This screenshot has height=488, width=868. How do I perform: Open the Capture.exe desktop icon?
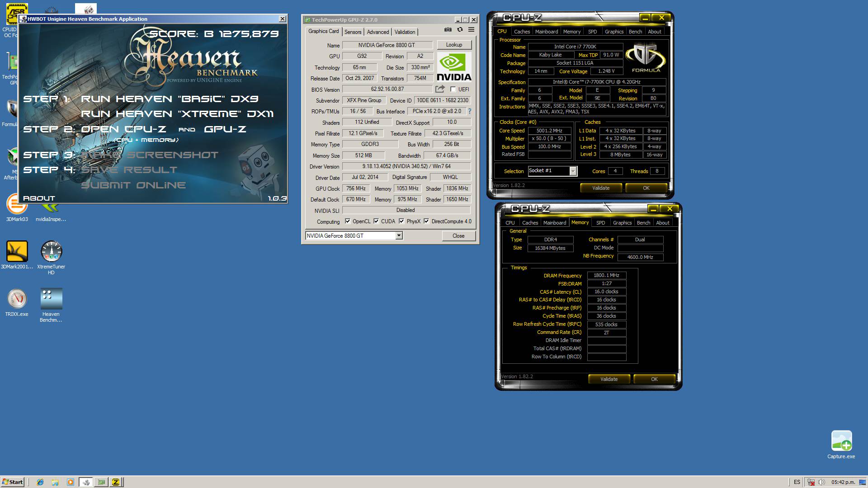[x=841, y=445]
